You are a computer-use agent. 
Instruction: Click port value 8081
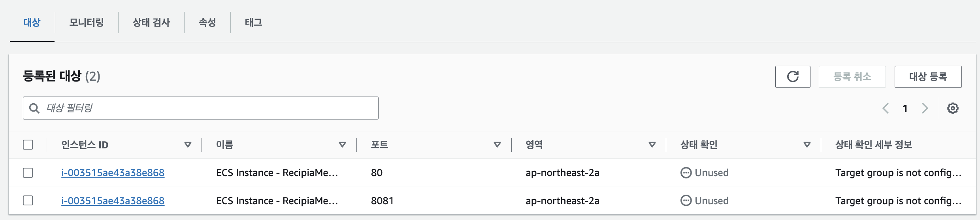[382, 201]
